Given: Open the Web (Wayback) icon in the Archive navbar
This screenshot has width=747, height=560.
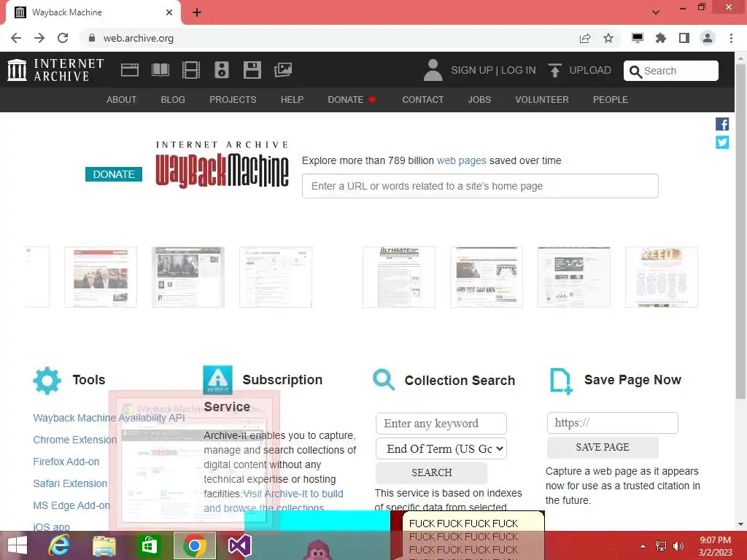Looking at the screenshot, I should (130, 70).
